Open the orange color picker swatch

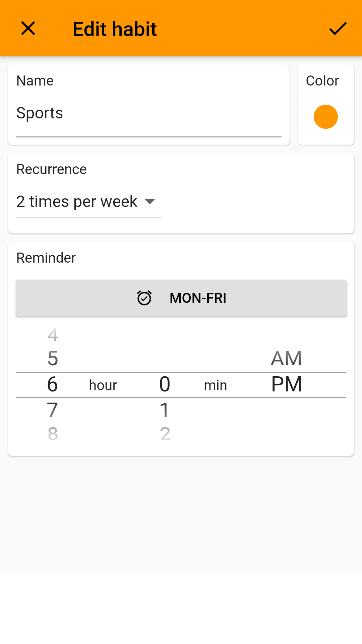tap(325, 117)
